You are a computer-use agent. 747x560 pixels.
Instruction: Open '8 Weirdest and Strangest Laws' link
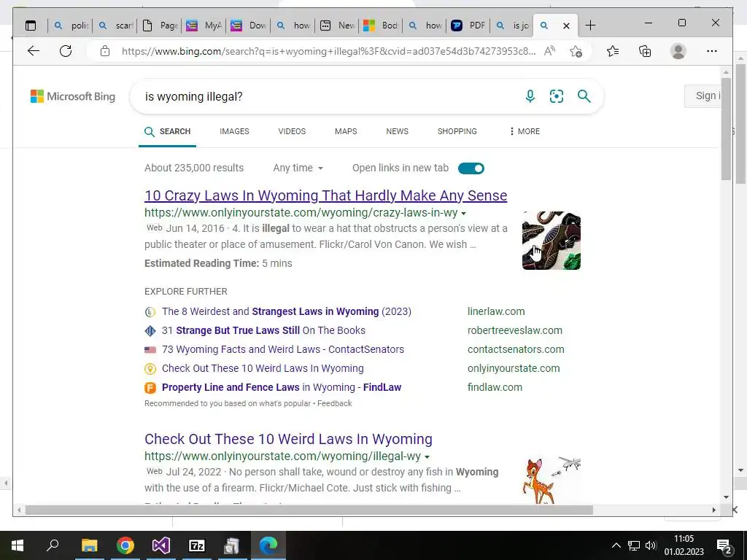(x=286, y=311)
